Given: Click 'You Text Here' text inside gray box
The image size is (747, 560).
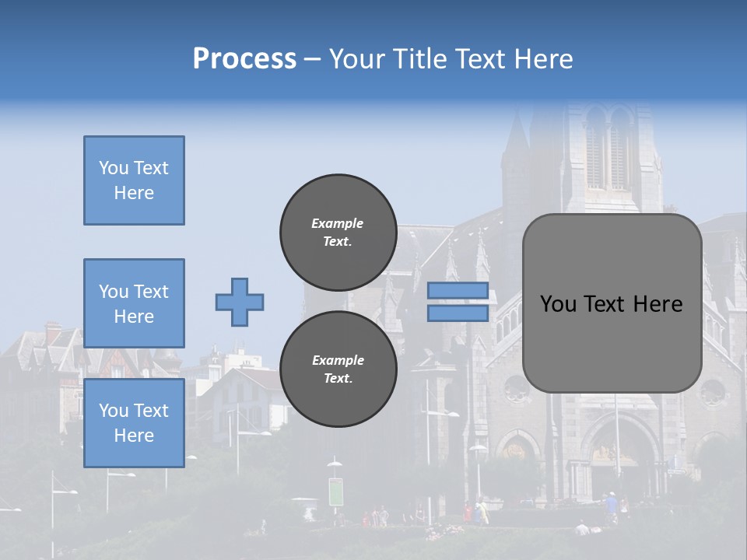Looking at the screenshot, I should [x=612, y=303].
